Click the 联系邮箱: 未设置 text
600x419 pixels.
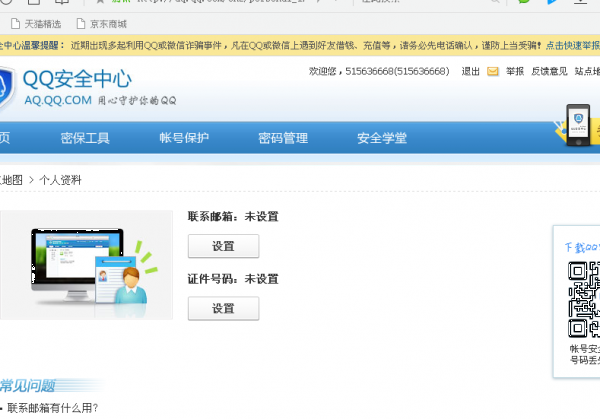[233, 217]
